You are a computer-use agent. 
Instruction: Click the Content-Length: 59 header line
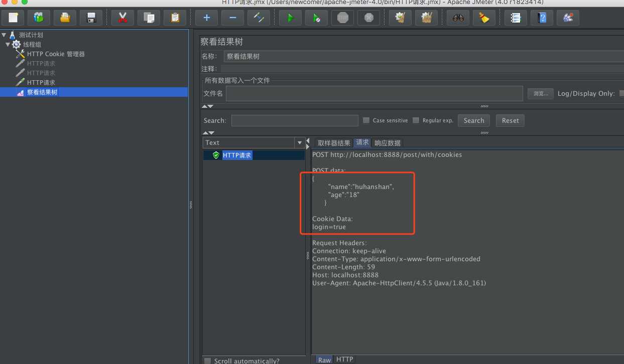(x=343, y=267)
